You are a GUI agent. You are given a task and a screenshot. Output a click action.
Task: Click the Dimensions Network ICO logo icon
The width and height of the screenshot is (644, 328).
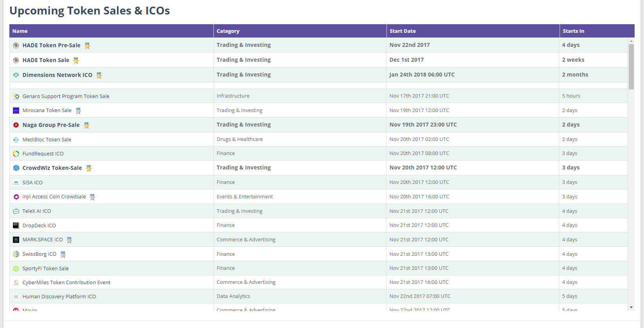pos(16,75)
